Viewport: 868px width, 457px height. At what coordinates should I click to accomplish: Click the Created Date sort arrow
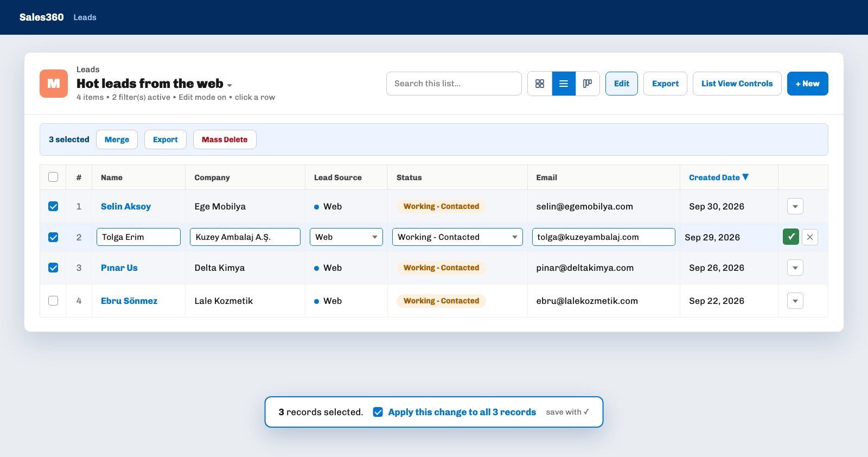(745, 177)
